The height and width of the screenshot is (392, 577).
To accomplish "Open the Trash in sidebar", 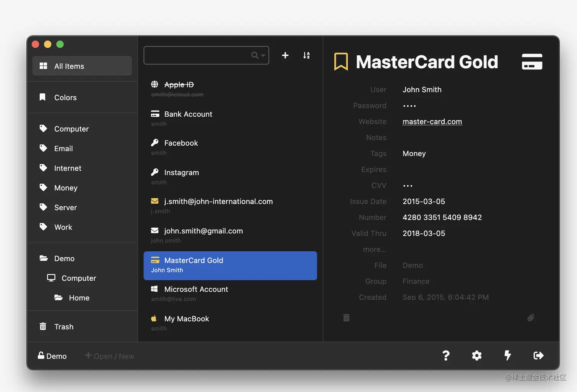I will [82, 326].
